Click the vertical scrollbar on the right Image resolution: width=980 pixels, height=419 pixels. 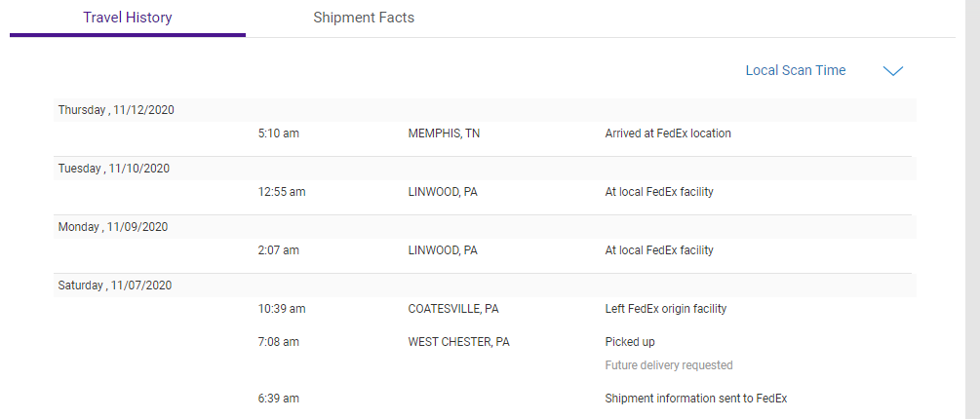click(972, 209)
